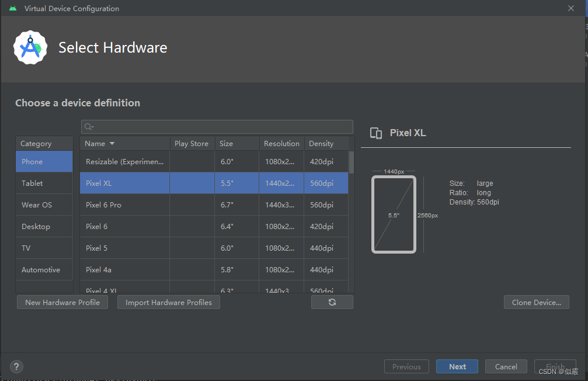This screenshot has height=381, width=588.
Task: Select the Wear OS category
Action: pyautogui.click(x=44, y=205)
